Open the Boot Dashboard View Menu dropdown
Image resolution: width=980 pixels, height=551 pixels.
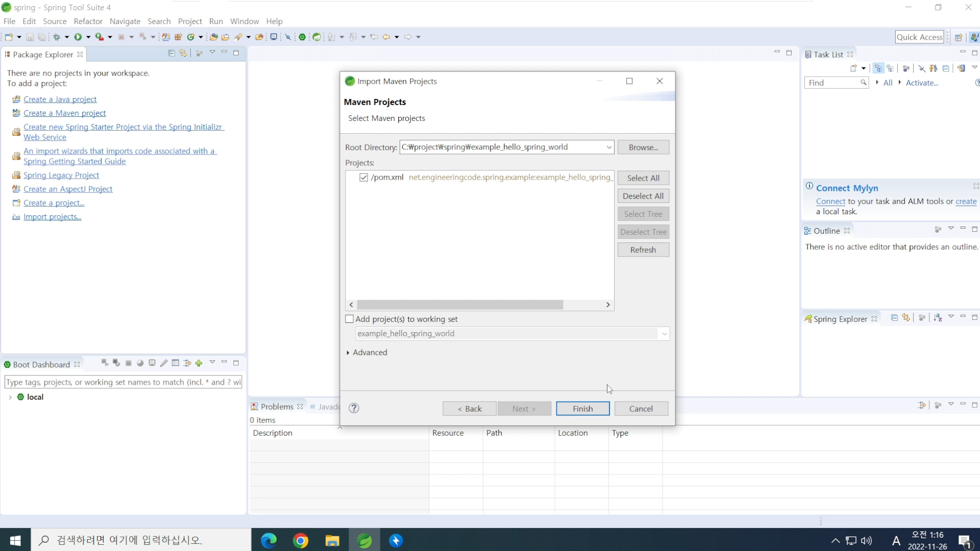coord(212,362)
